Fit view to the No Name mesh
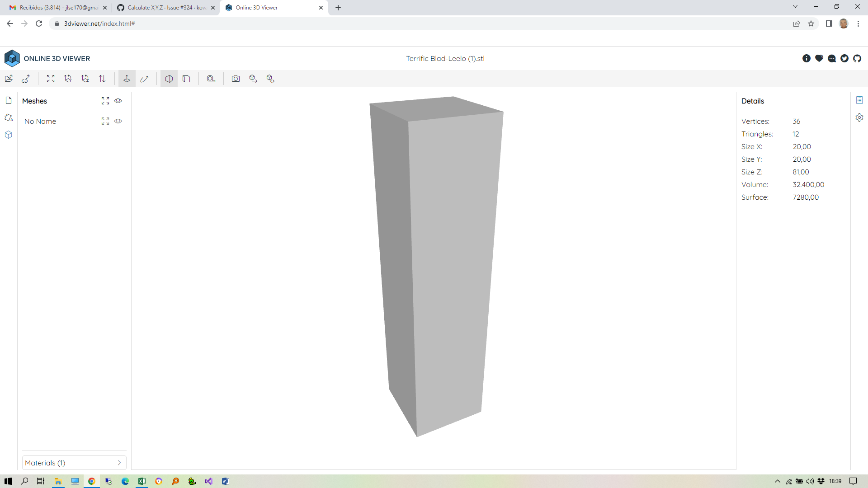The image size is (868, 488). click(105, 121)
